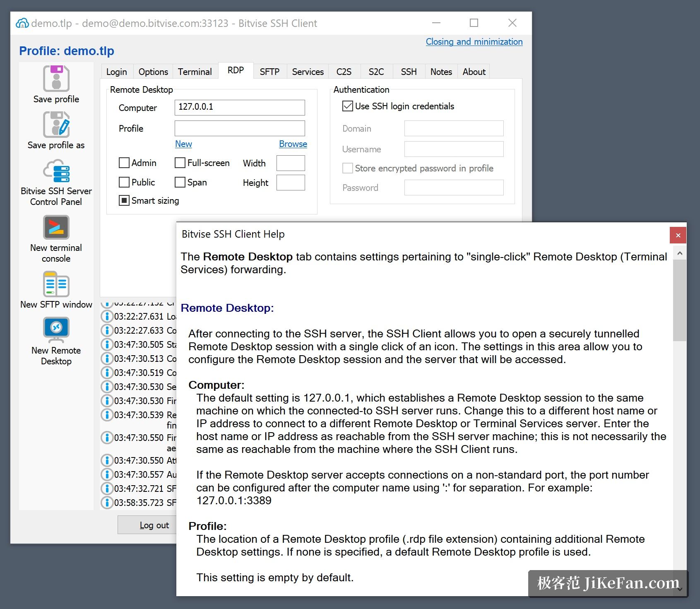Viewport: 700px width, 609px height.
Task: Switch to the SFTP tab
Action: point(269,72)
